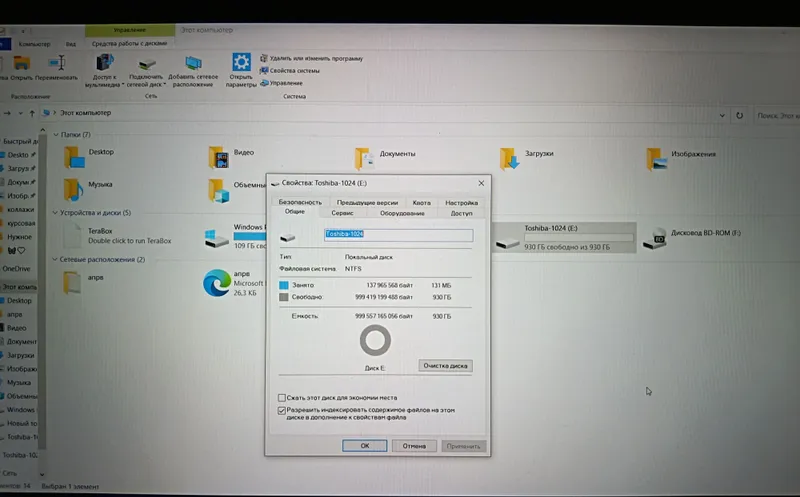Open OneDrive in navigation pane
Screen dimensions: 800x497
[x=15, y=268]
